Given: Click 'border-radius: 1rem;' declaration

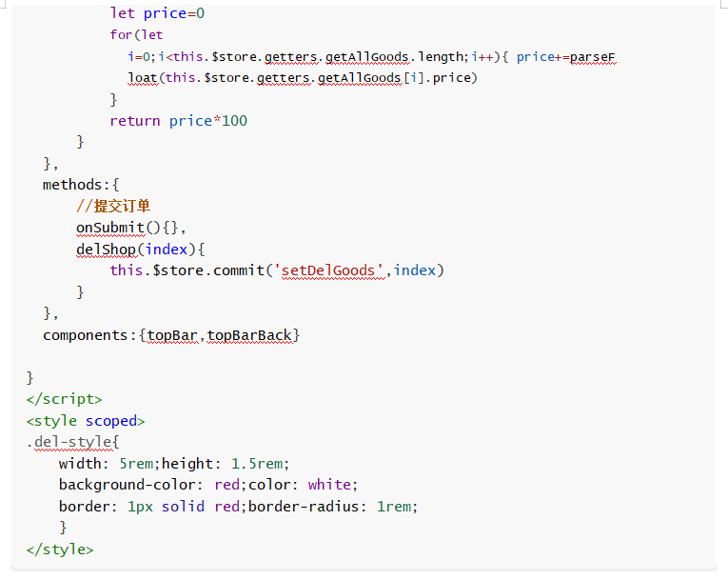Looking at the screenshot, I should click(x=333, y=507).
